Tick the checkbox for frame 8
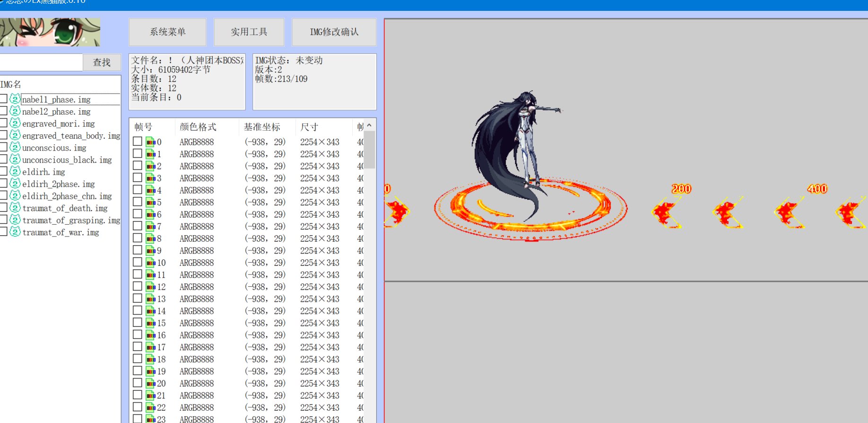Image resolution: width=868 pixels, height=423 pixels. (138, 238)
